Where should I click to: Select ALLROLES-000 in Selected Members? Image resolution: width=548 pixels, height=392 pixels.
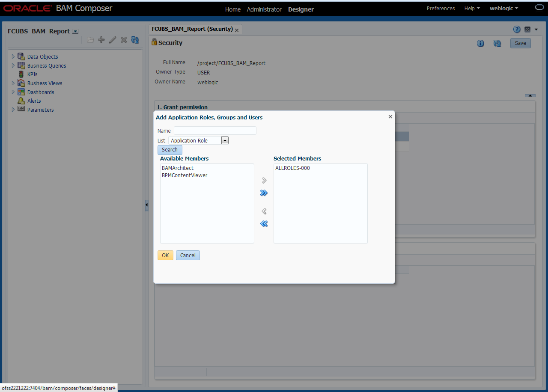click(x=292, y=168)
